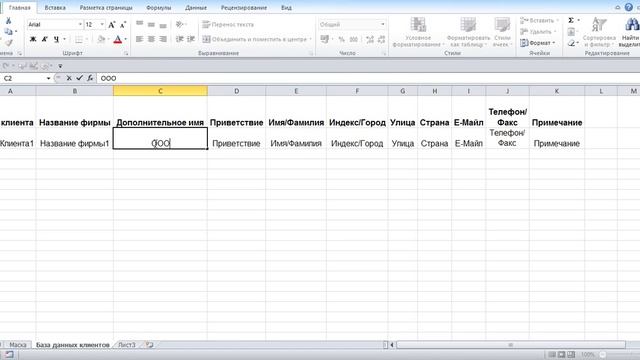Click the accounting number format icon
The width and height of the screenshot is (640, 360).
click(324, 39)
